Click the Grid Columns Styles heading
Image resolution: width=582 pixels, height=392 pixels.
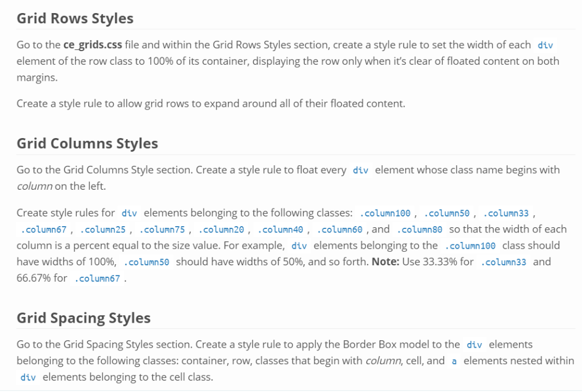pyautogui.click(x=87, y=144)
